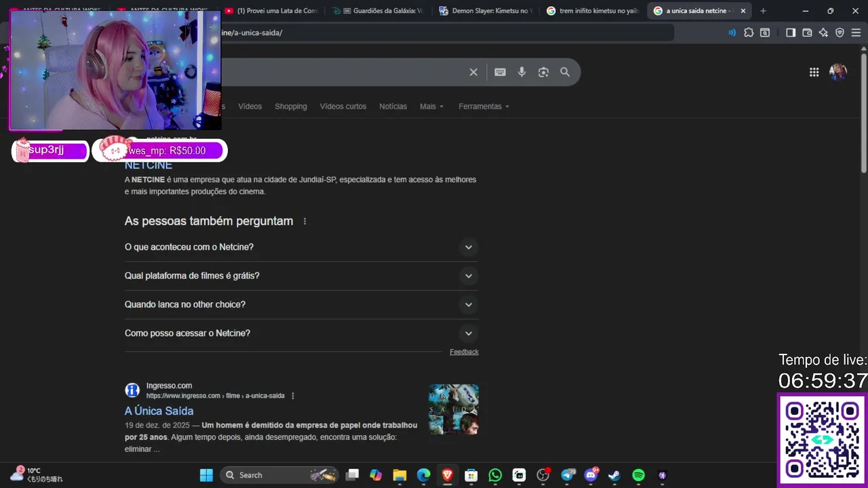Open the browser hamburger menu
This screenshot has width=868, height=488.
pos(856,33)
